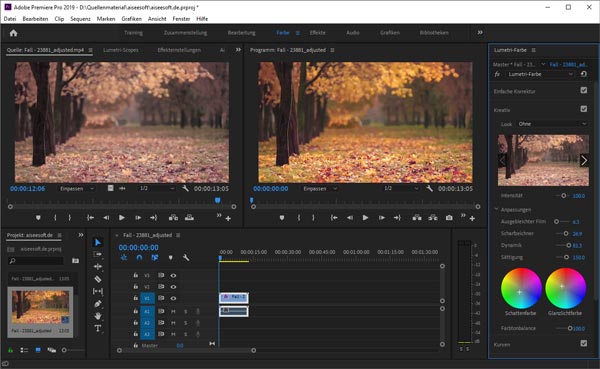The height and width of the screenshot is (369, 600).
Task: Select the Track Select Forward tool
Action: click(x=98, y=255)
